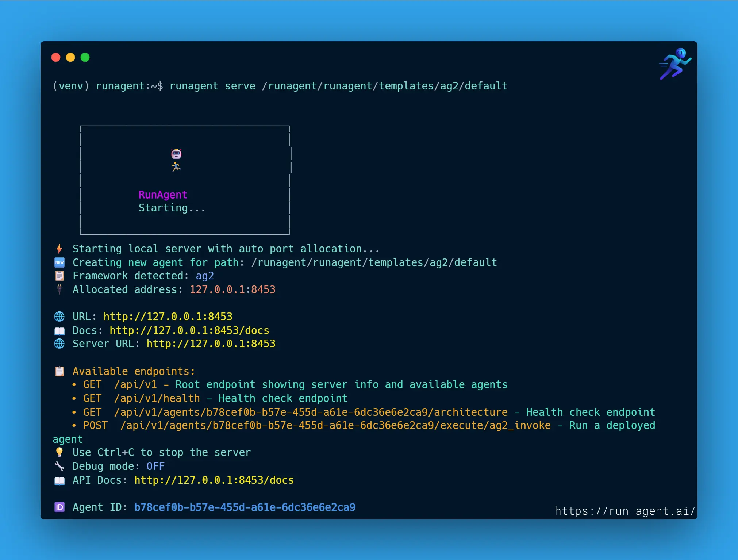Click the purple ID badge icon
This screenshot has height=560, width=738.
(x=59, y=507)
